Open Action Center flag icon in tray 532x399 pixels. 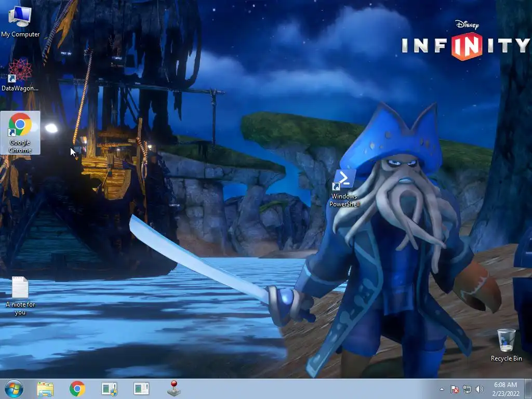click(455, 389)
